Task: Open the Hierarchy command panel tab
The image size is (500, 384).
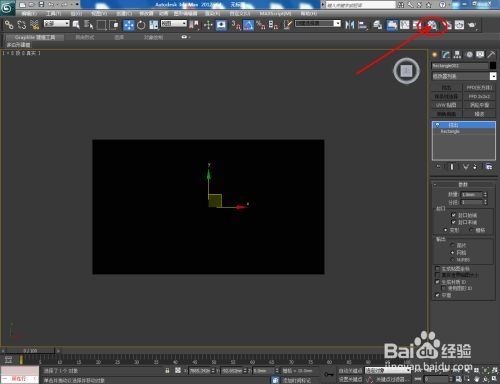Action: [x=457, y=55]
